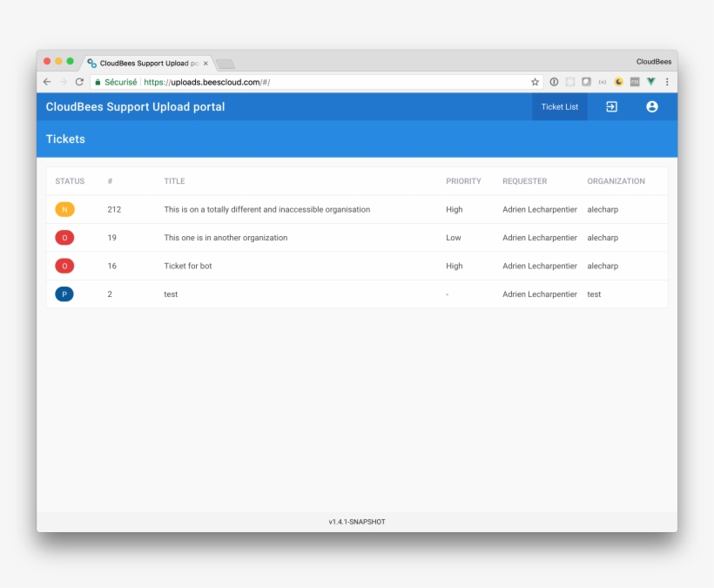Image resolution: width=714 pixels, height=588 pixels.
Task: Open the dark mode moon extension icon
Action: (x=618, y=81)
